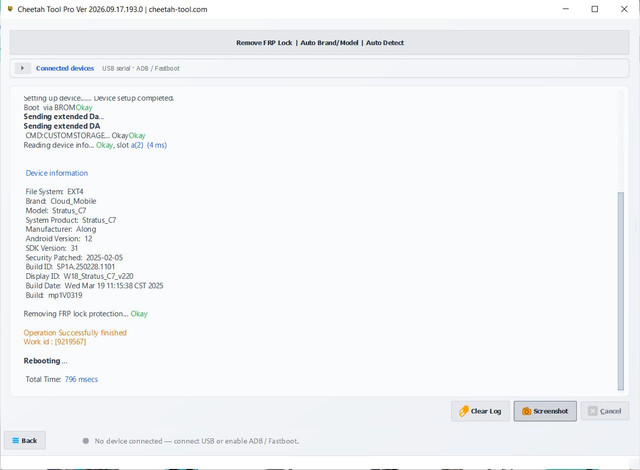Close the Cheetah Tool Pro window
640x470 pixels.
click(624, 9)
